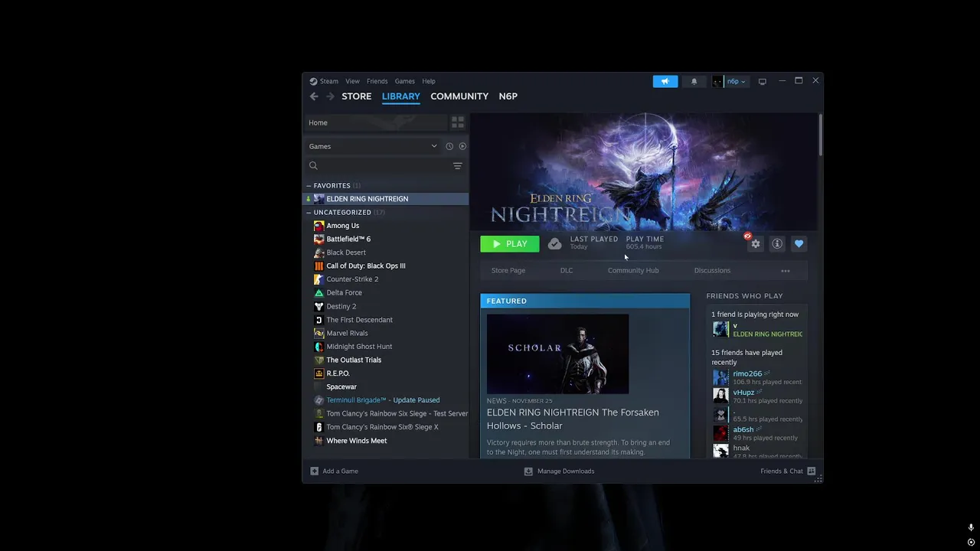Open advanced filters icon
The height and width of the screenshot is (551, 980).
457,166
